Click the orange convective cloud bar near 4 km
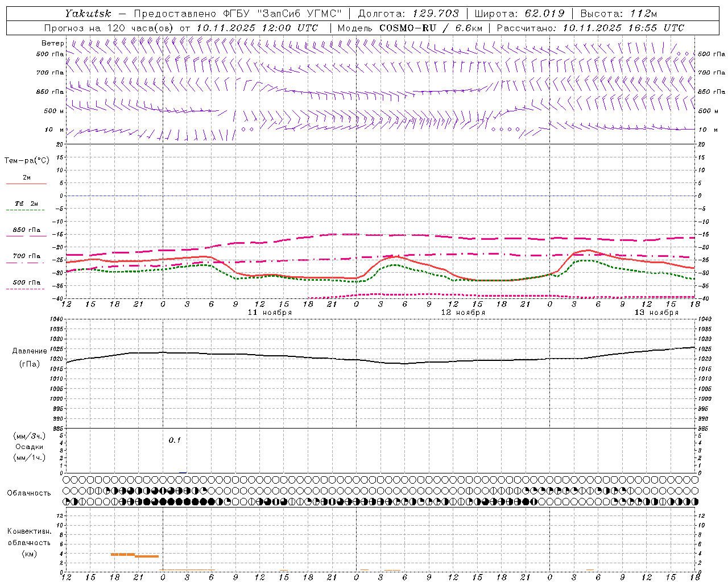Screen dimensions: 728x582 123,554
